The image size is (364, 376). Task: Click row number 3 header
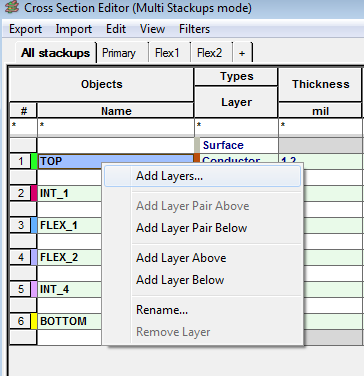(20, 225)
